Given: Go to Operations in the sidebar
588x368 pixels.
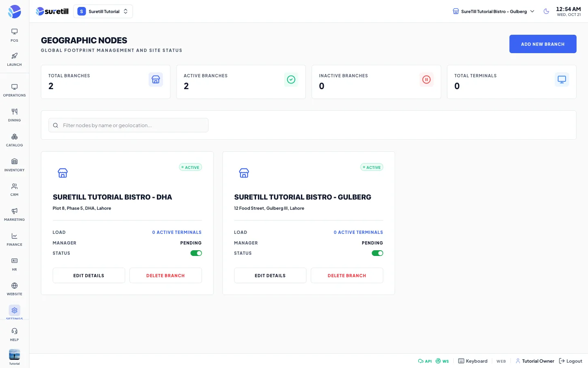Looking at the screenshot, I should click(x=14, y=90).
